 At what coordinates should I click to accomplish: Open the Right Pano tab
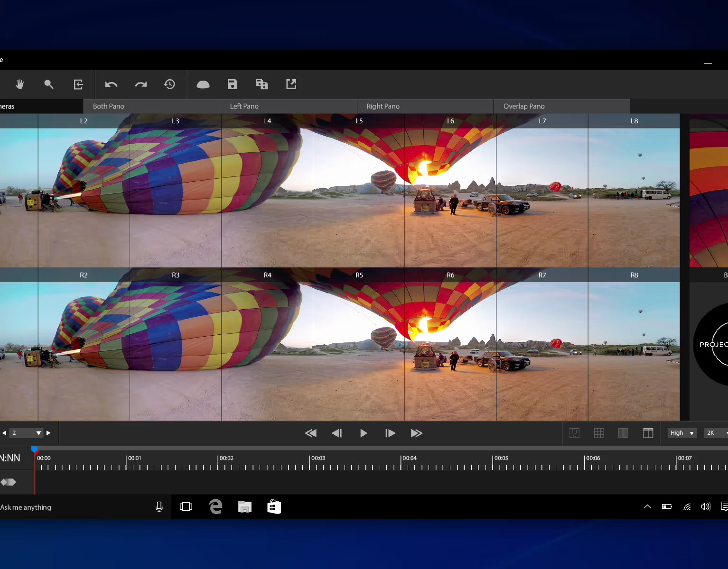425,106
